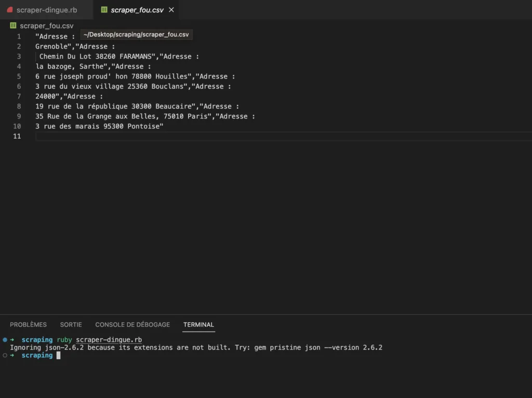Click the CSV icon in the breadcrumb
532x398 pixels.
(13, 25)
